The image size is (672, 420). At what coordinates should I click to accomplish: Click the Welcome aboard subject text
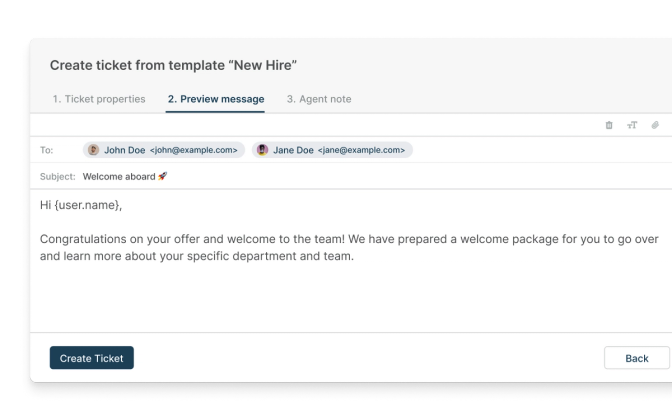coord(119,177)
